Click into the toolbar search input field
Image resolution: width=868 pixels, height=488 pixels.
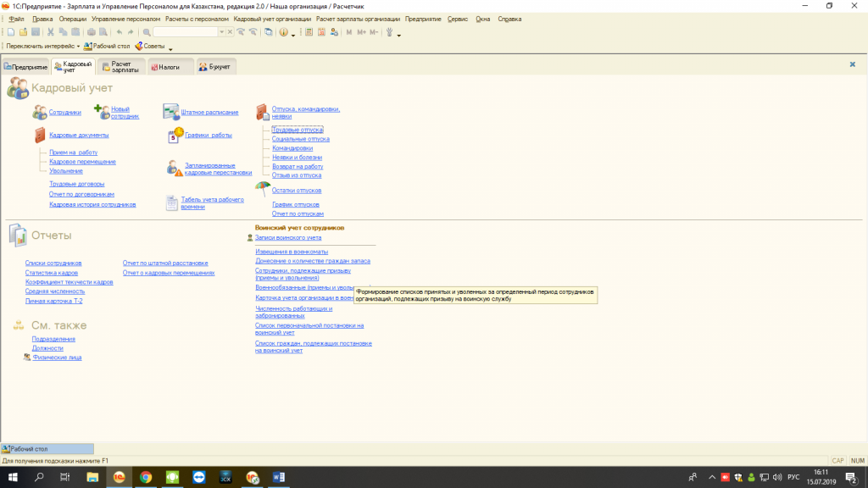click(185, 32)
